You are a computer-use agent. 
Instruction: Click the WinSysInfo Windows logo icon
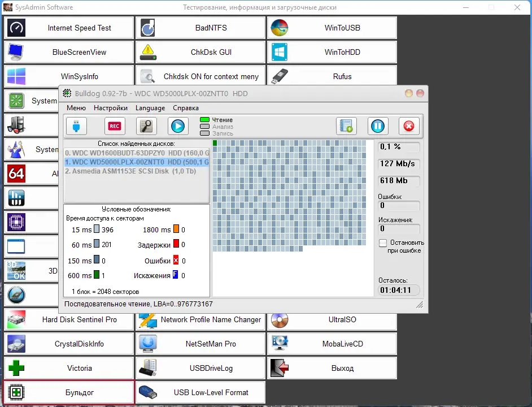(16, 76)
